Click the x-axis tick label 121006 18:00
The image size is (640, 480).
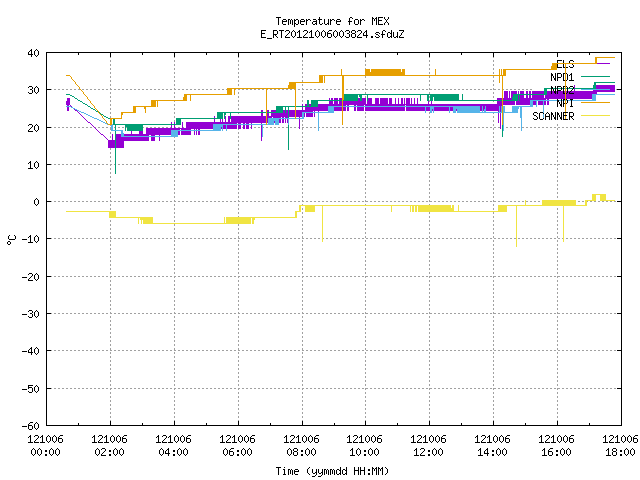[x=620, y=446]
